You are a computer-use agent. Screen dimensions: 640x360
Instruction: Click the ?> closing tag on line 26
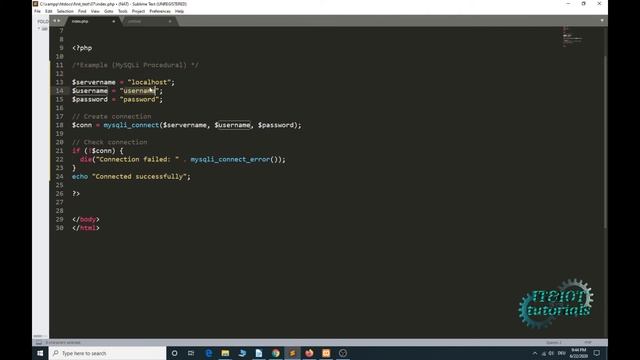(x=76, y=193)
